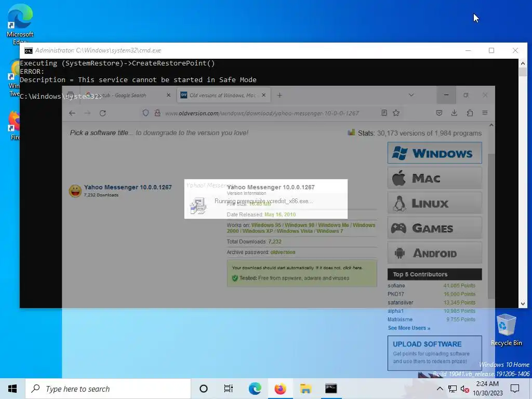Click the Firefox page scrollbar thumb
Image resolution: width=532 pixels, height=399 pixels.
[x=491, y=227]
